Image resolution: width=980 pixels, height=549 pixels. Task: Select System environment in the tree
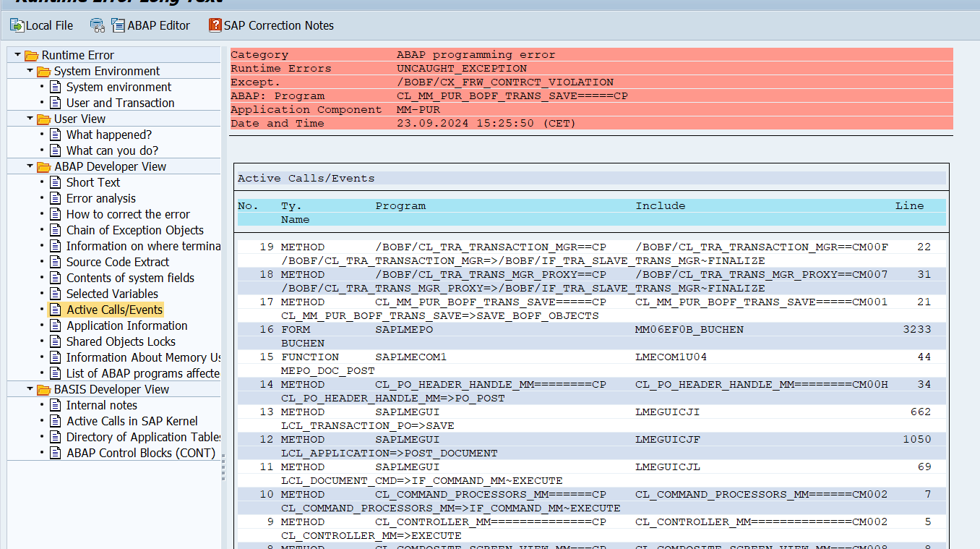click(x=119, y=88)
